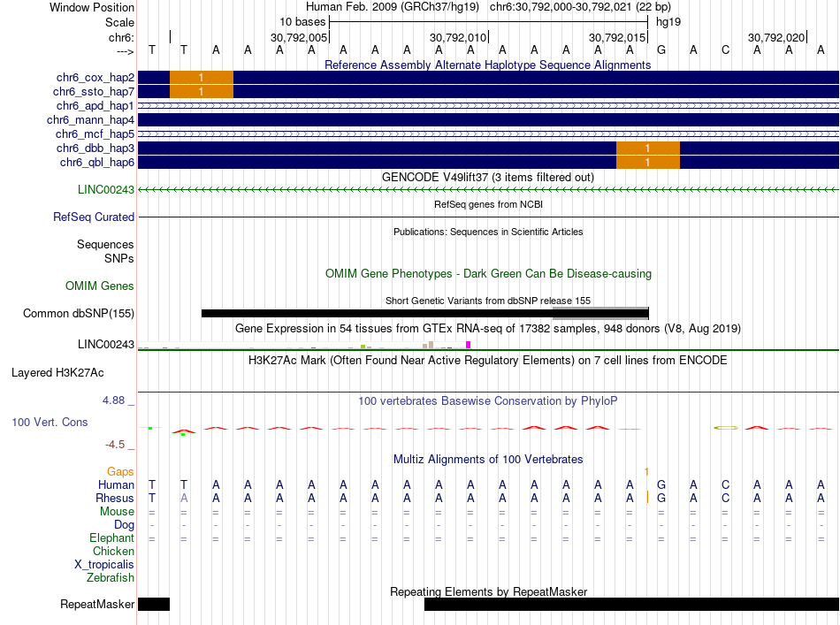This screenshot has height=625, width=840.
Task: Open the 'RefSeq genes from NCBI' title
Action: pyautogui.click(x=488, y=204)
